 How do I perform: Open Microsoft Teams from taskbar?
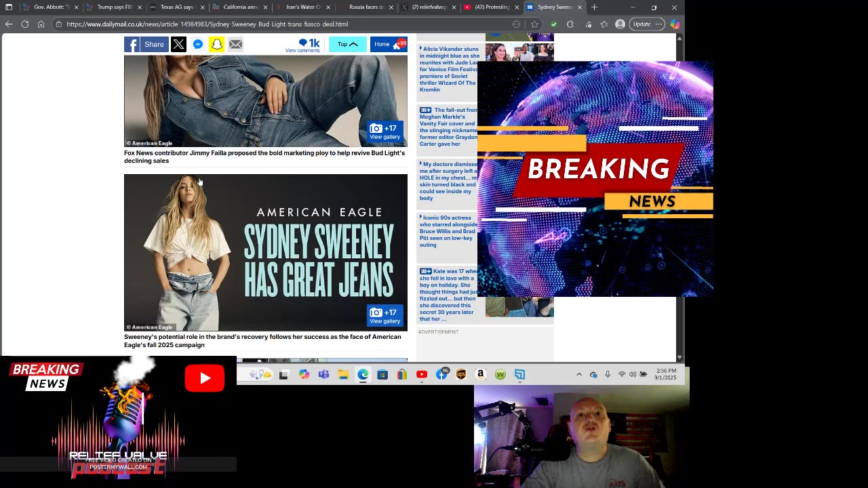[323, 375]
